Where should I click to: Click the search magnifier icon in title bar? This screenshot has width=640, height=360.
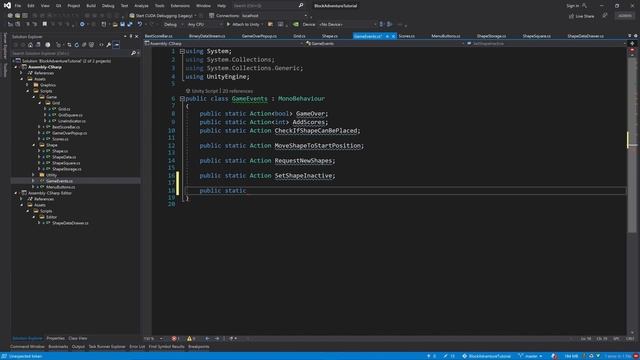301,6
